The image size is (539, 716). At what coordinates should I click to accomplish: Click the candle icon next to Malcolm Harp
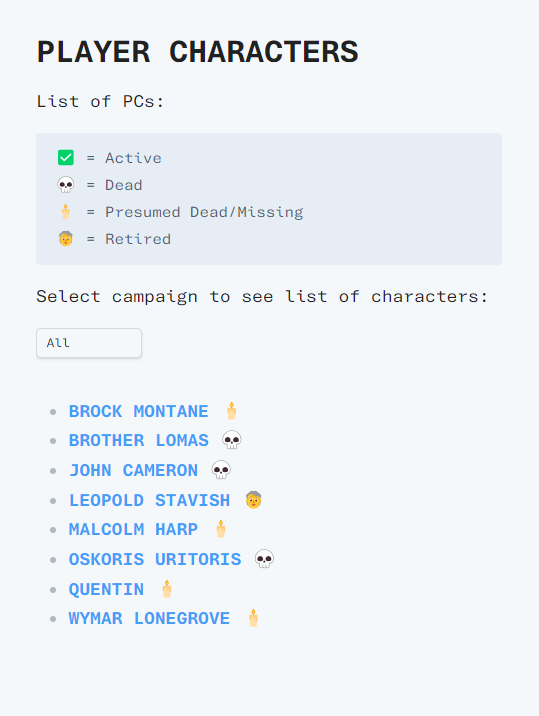(221, 529)
